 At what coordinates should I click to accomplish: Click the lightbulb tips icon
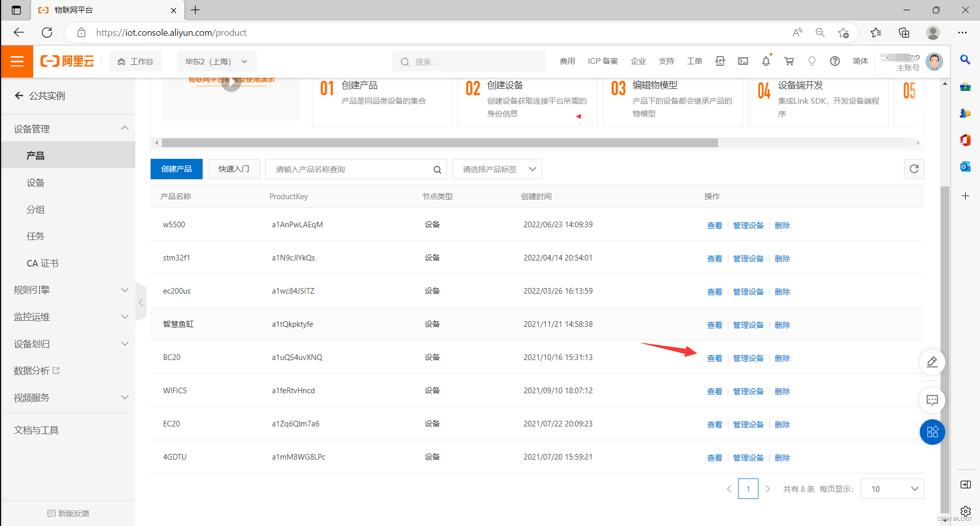click(812, 61)
